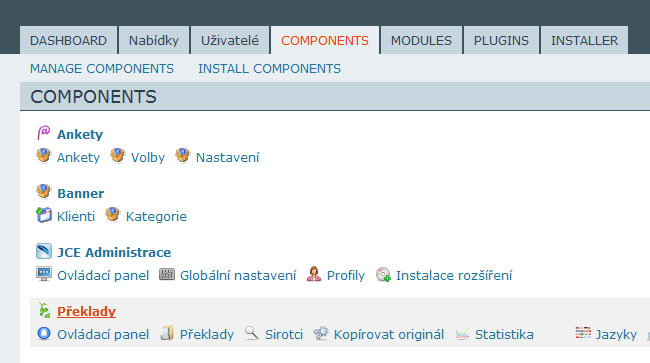650x363 pixels.
Task: Click the gears icon beside Kopírovat originál
Action: point(321,333)
